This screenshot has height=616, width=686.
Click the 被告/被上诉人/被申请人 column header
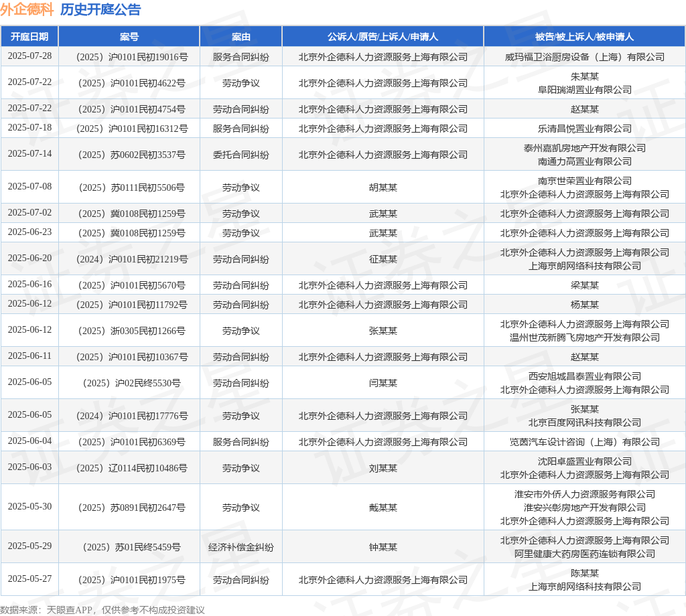[x=584, y=37]
